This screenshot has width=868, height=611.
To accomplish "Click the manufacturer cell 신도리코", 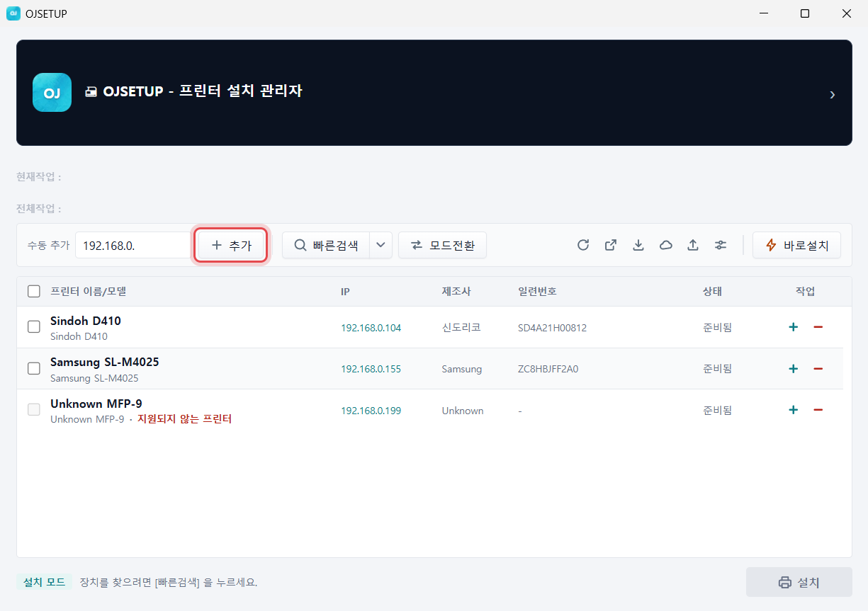I will [x=461, y=327].
